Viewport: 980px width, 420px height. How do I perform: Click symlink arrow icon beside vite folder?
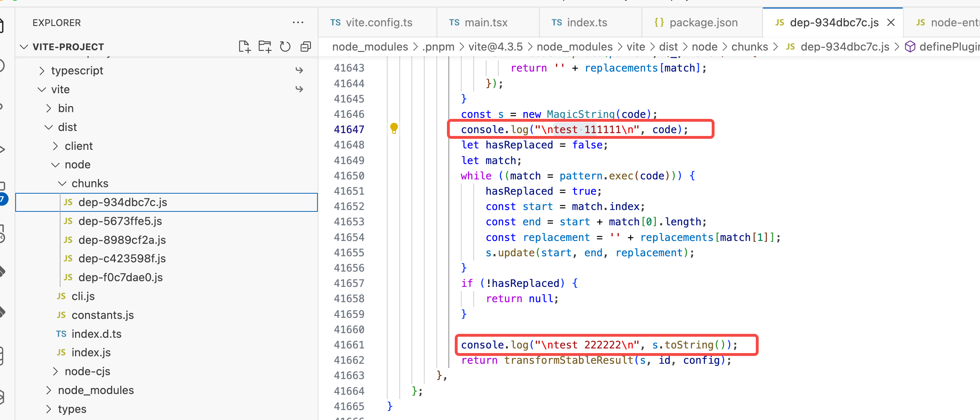coord(299,89)
